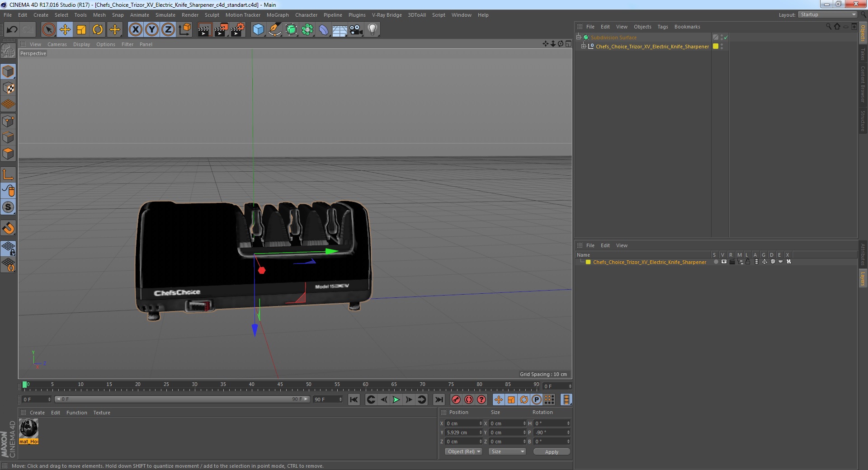
Task: Select the Rotate tool
Action: 98,30
